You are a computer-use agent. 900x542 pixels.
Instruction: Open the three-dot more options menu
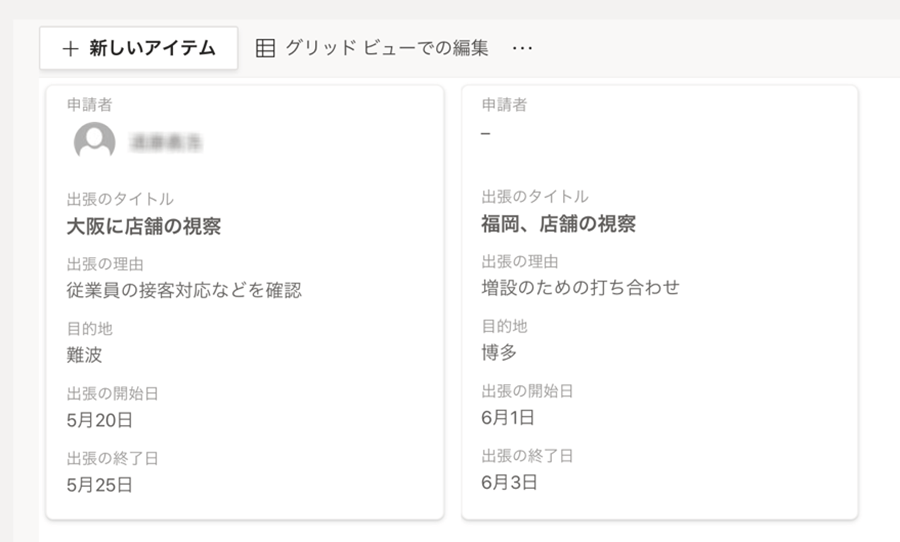click(522, 48)
